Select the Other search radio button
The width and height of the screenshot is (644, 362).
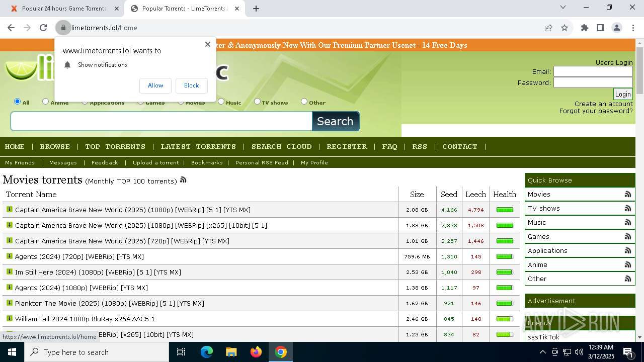pyautogui.click(x=304, y=101)
